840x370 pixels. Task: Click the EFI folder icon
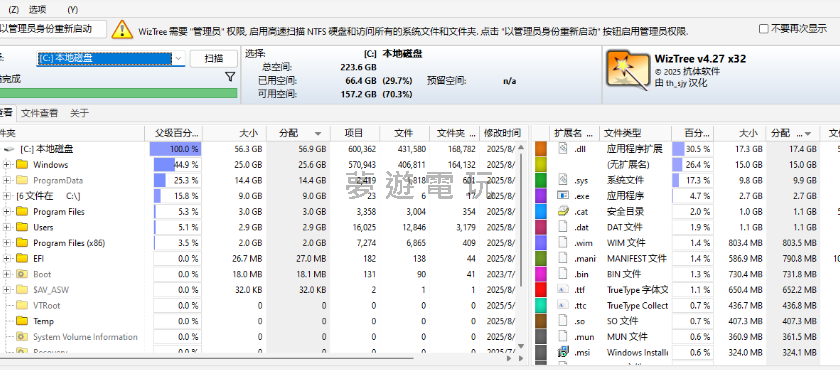pos(22,258)
